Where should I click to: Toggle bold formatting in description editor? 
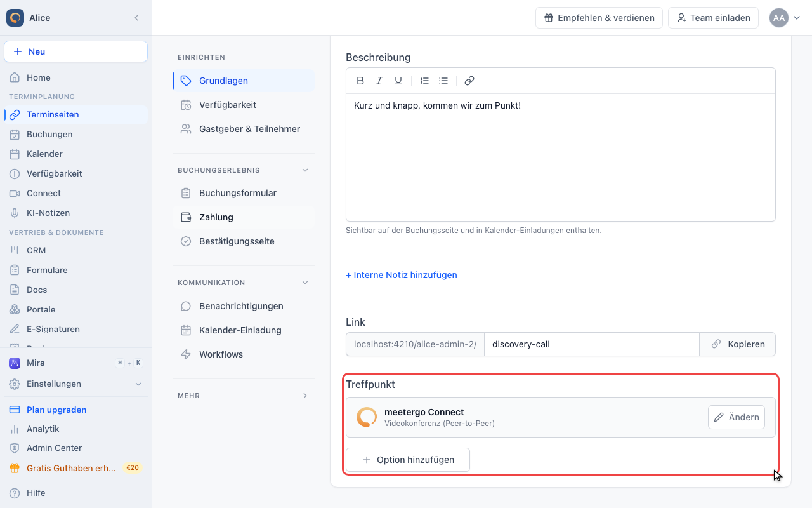[360, 81]
